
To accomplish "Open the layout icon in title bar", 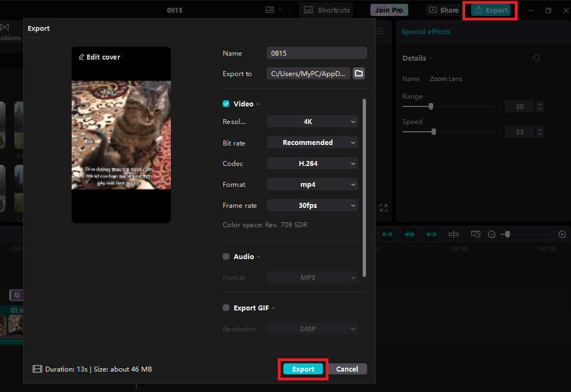I will (x=270, y=10).
